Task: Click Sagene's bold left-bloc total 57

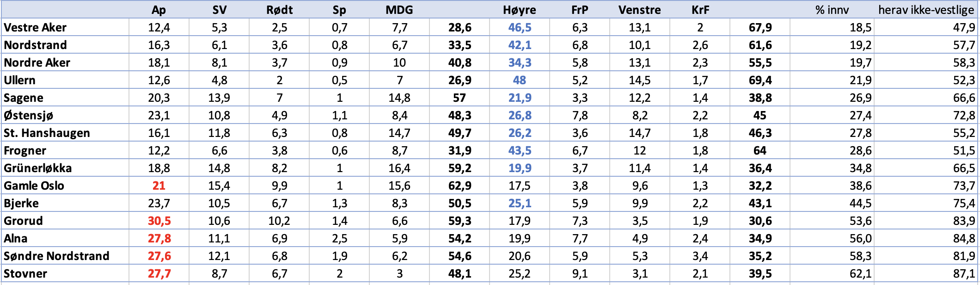Action: click(459, 98)
